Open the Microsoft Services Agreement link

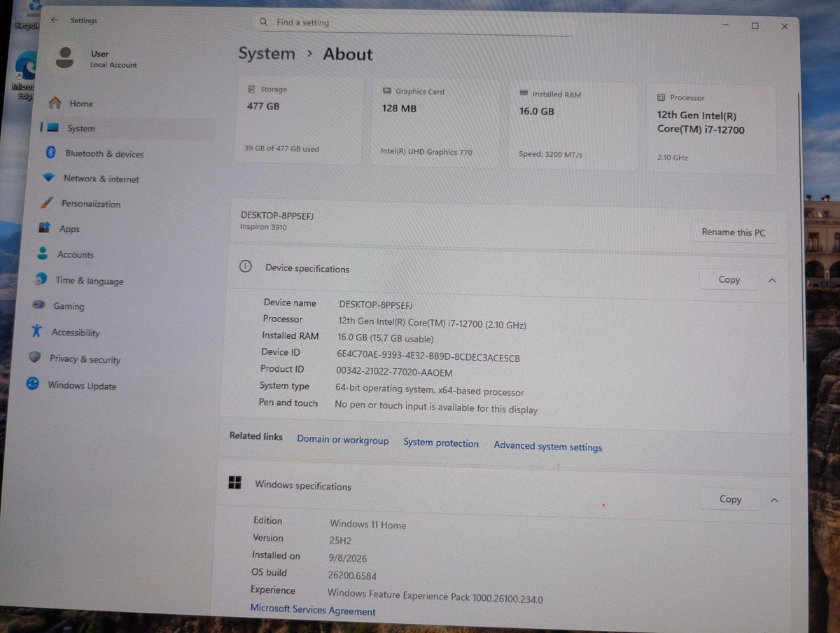click(313, 610)
